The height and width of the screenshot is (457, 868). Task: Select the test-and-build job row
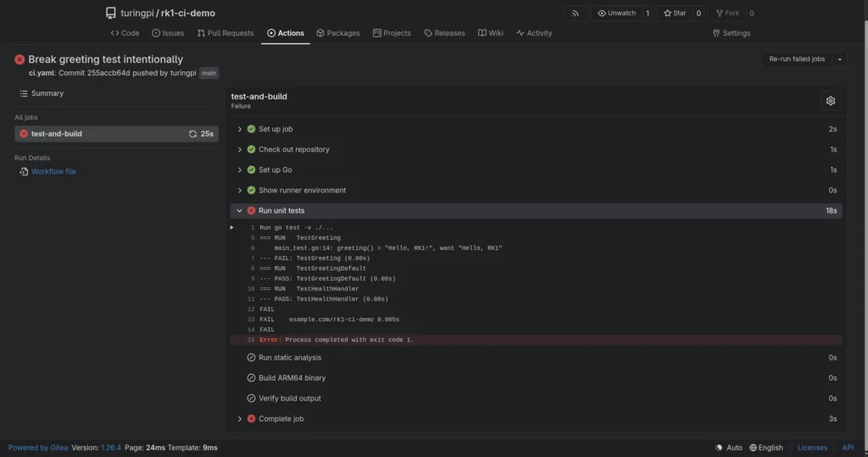[x=116, y=134]
